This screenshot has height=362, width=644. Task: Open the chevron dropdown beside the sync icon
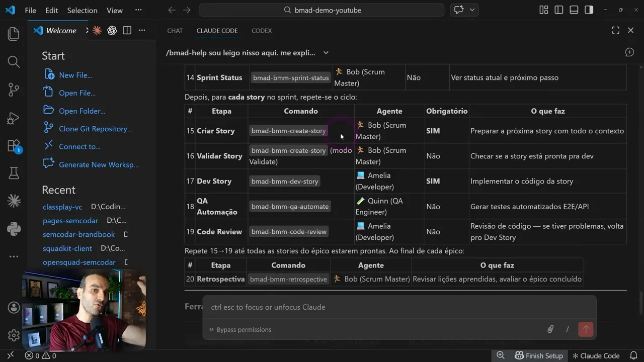(x=472, y=10)
